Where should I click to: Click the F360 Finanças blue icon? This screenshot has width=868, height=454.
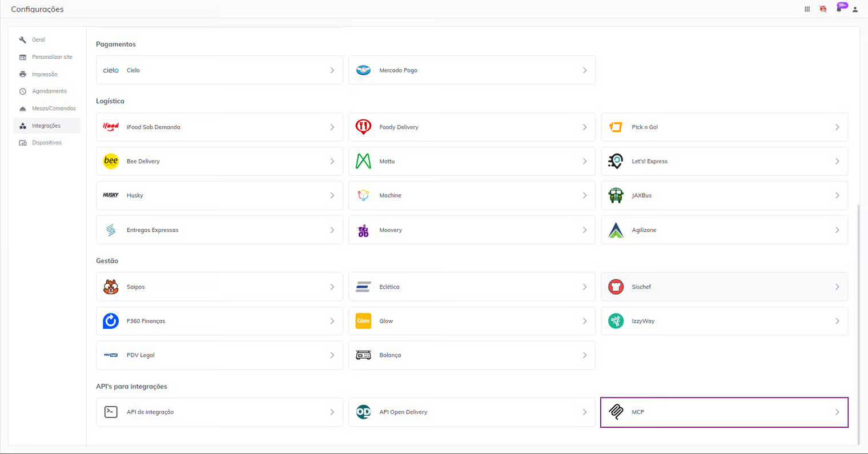point(111,321)
